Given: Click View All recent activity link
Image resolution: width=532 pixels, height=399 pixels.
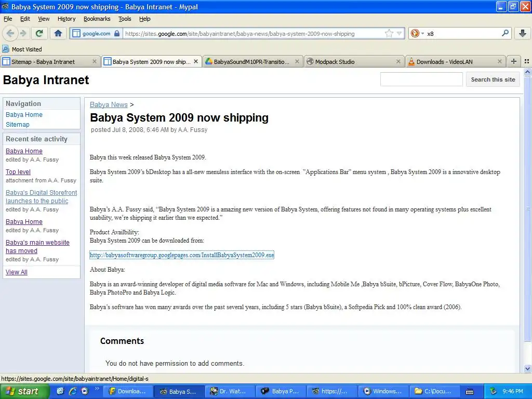Looking at the screenshot, I should 16,272.
